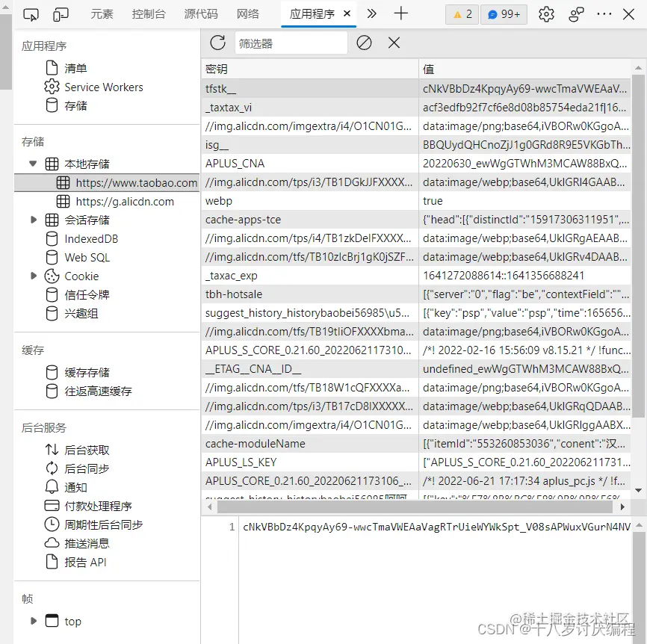
Task: Collapse the 本地存储 tree node
Action: (x=32, y=163)
